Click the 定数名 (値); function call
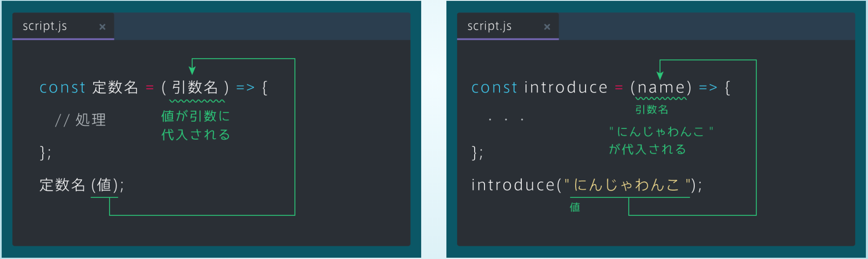 click(82, 185)
